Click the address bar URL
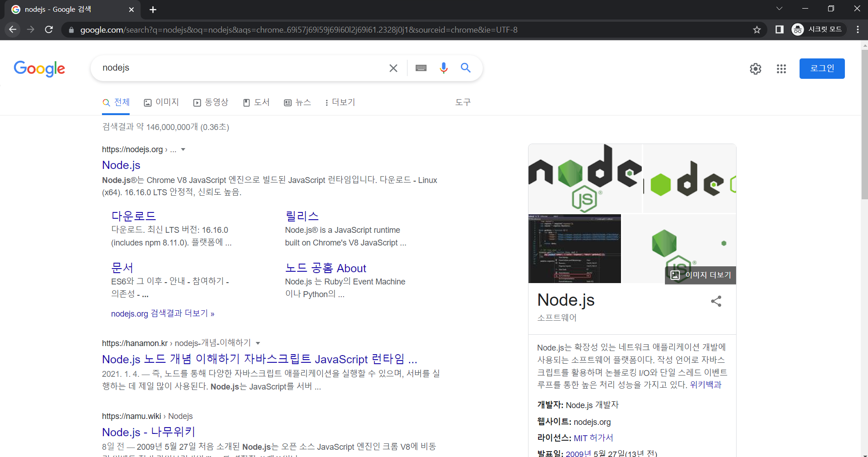This screenshot has height=457, width=868. click(299, 30)
